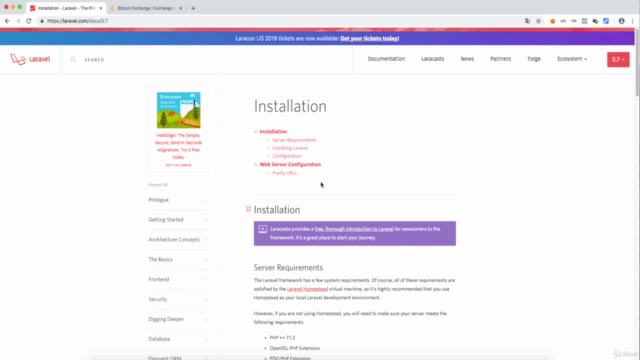Bookmark page with star icon
Screen dimensions: 640x360
[538, 21]
